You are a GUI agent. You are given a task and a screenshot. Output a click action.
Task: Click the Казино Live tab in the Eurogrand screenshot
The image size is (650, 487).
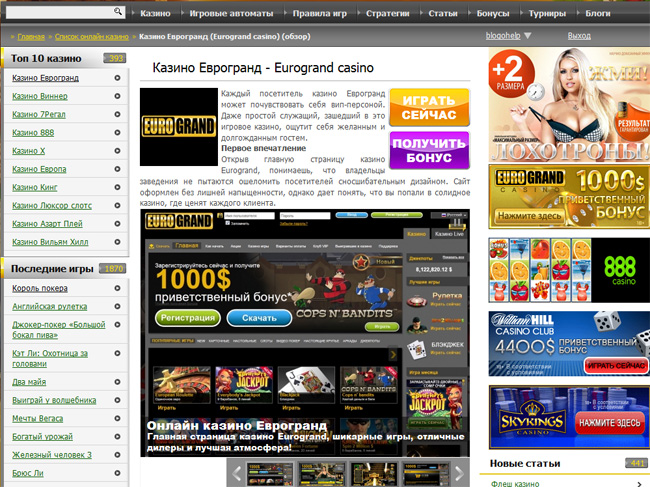(449, 234)
